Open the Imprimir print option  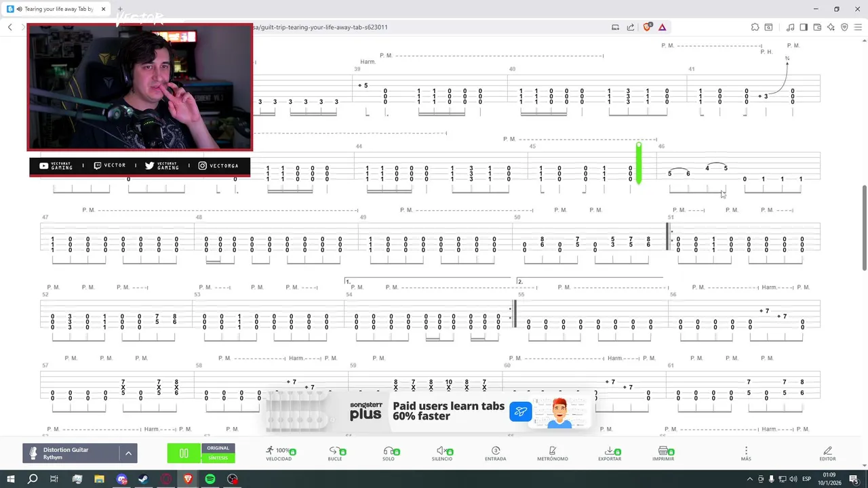[x=663, y=453]
